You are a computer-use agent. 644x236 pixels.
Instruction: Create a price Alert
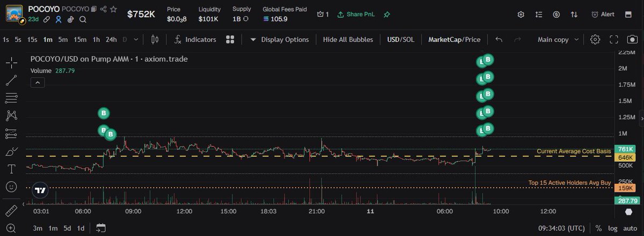pyautogui.click(x=603, y=14)
